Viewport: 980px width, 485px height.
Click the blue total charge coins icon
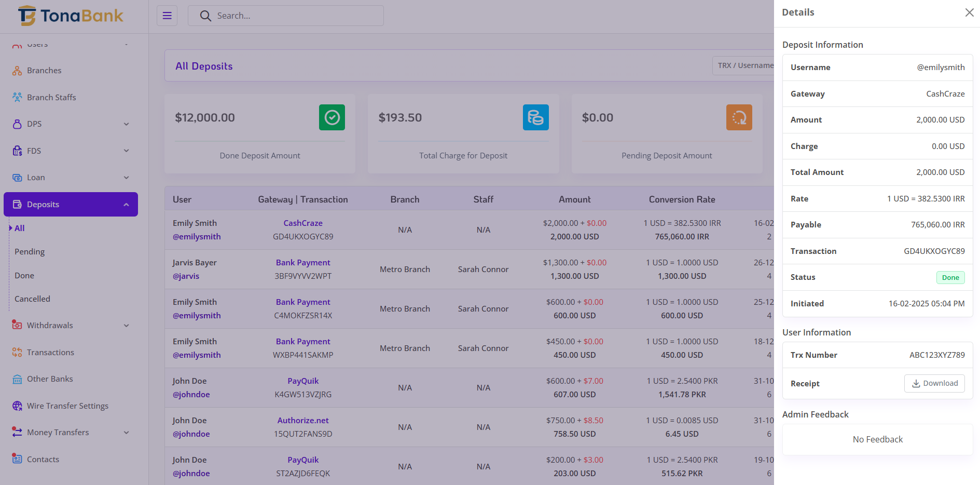535,117
